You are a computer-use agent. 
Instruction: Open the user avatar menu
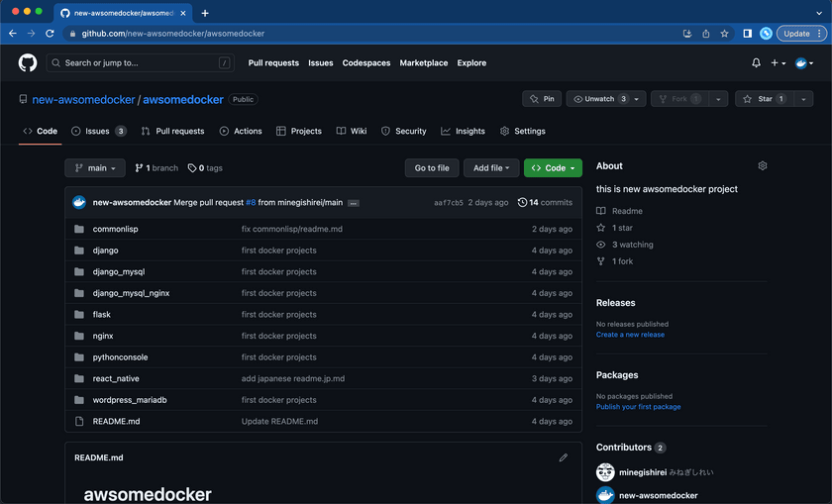click(x=804, y=63)
